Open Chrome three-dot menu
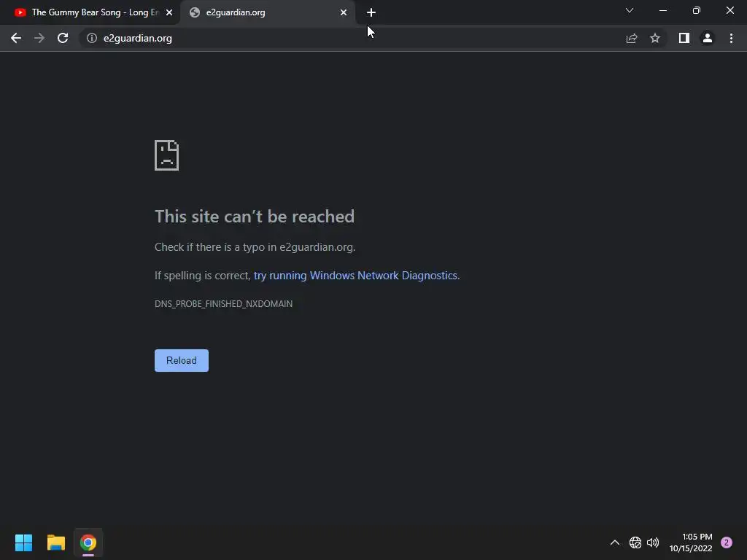 (x=731, y=38)
